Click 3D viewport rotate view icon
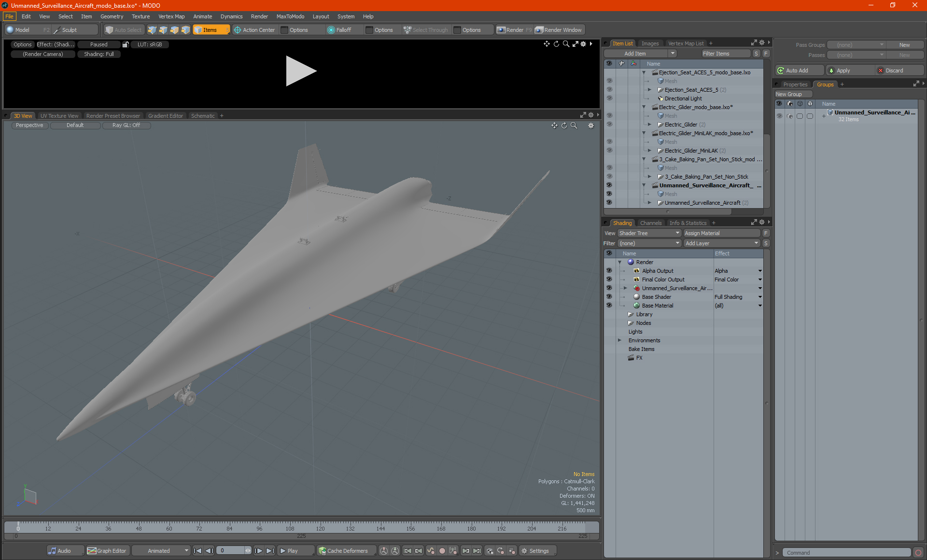This screenshot has height=560, width=927. 564,126
